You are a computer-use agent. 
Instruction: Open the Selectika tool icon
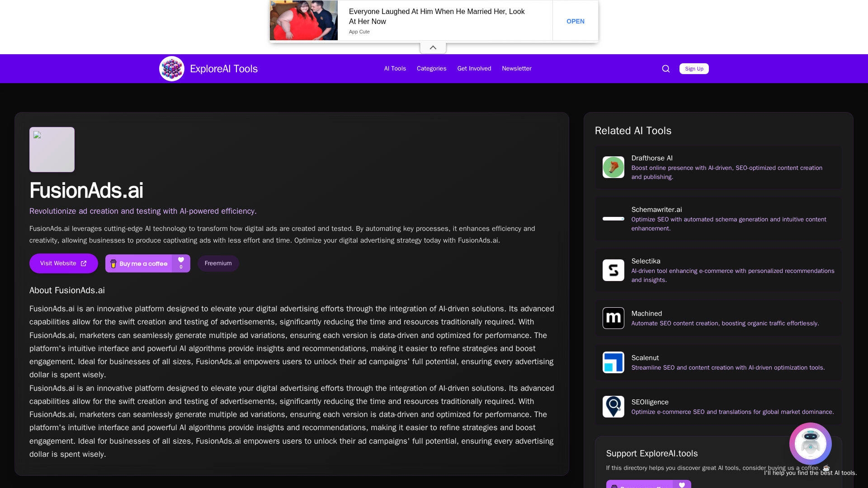coord(613,270)
